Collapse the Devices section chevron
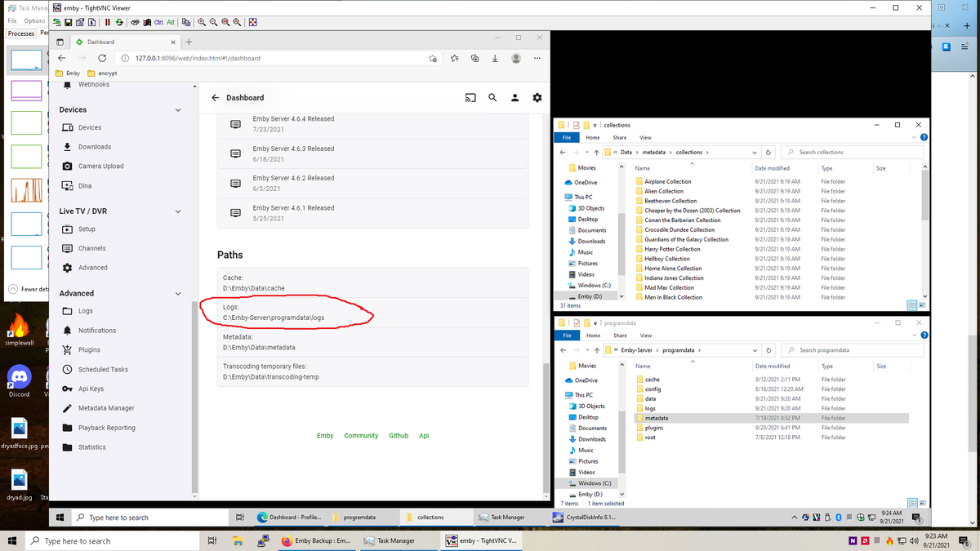This screenshot has width=980, height=551. tap(178, 110)
